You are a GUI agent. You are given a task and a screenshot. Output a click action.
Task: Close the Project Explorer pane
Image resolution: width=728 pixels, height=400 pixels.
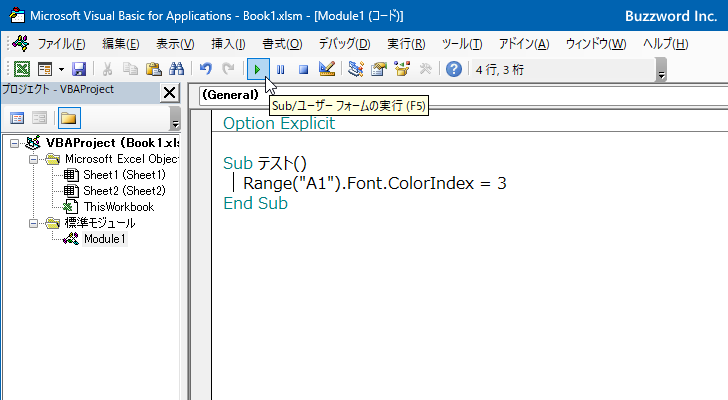[x=169, y=93]
